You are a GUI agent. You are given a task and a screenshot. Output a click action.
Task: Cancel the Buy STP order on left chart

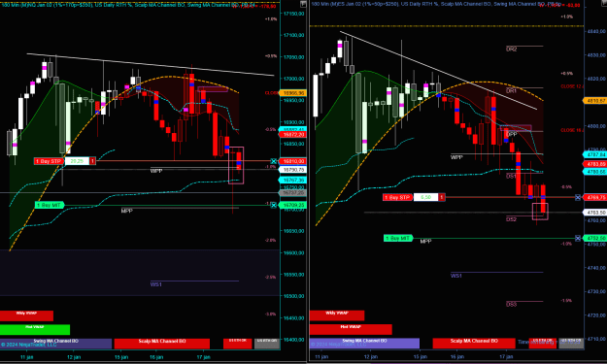coord(273,161)
